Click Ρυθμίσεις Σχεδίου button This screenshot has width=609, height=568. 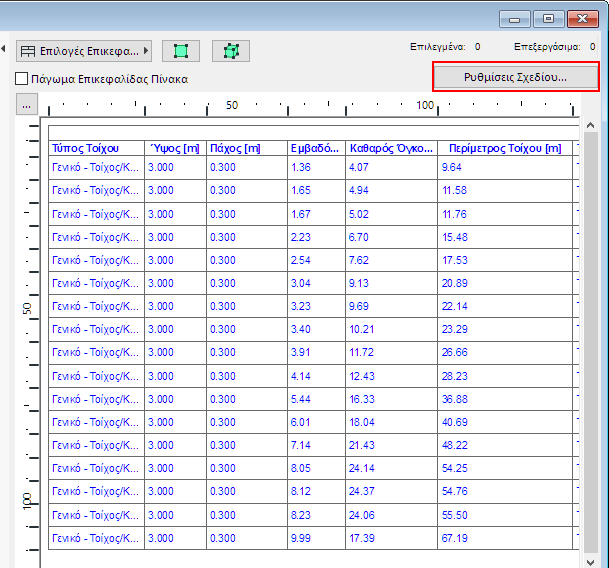click(x=515, y=76)
